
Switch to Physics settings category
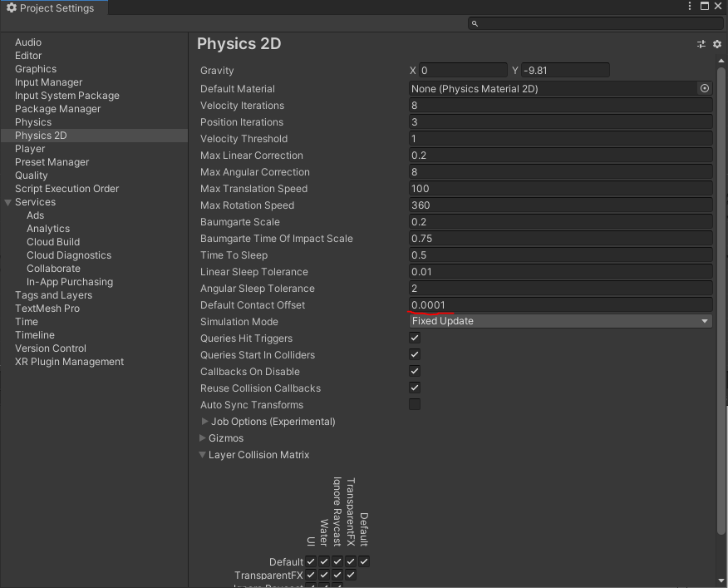(33, 122)
